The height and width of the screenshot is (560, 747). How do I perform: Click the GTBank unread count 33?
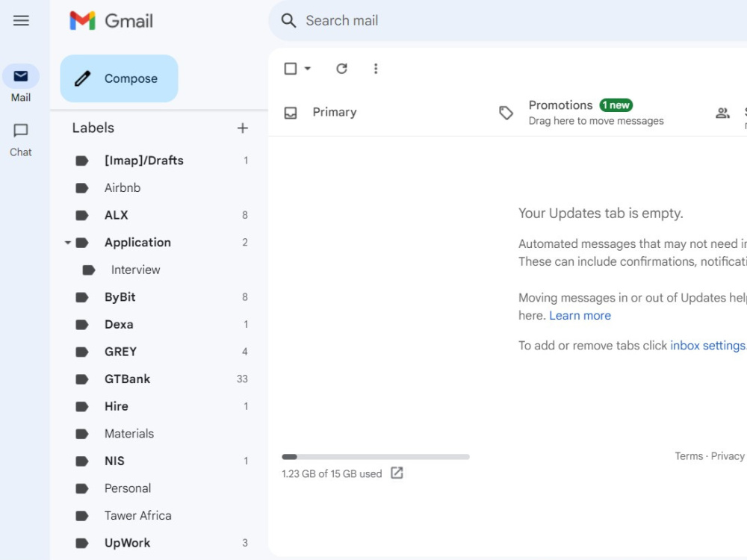coord(242,379)
